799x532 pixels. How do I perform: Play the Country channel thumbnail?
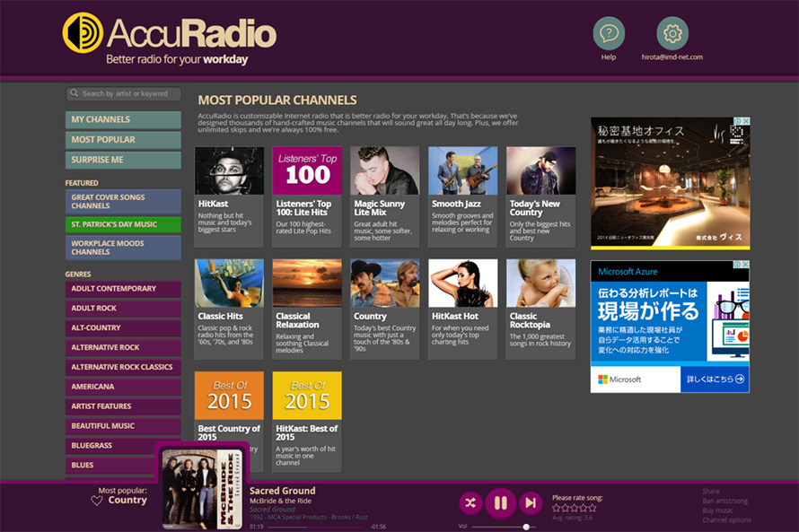(x=385, y=283)
